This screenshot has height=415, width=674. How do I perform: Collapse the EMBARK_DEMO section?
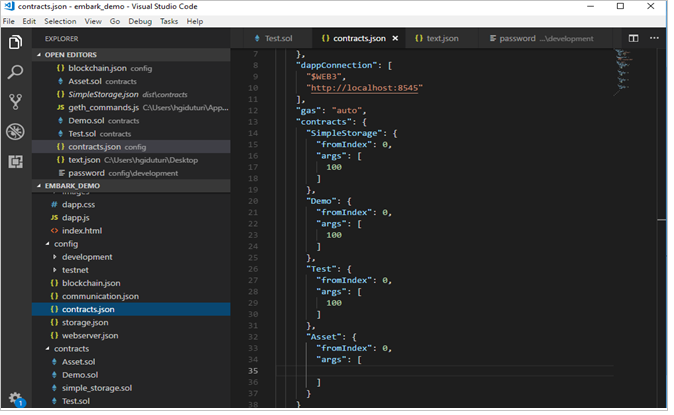coord(132,187)
